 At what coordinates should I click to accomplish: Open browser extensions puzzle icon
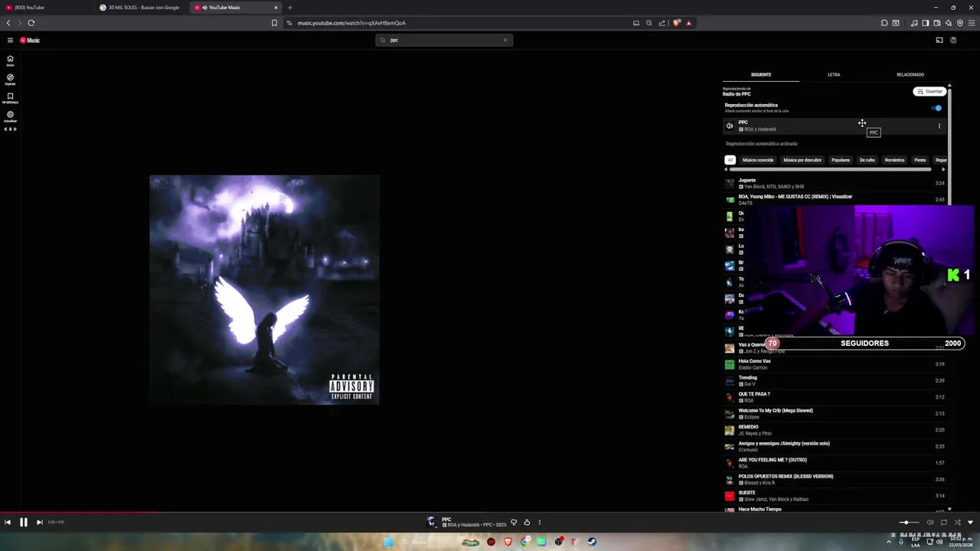tap(884, 23)
